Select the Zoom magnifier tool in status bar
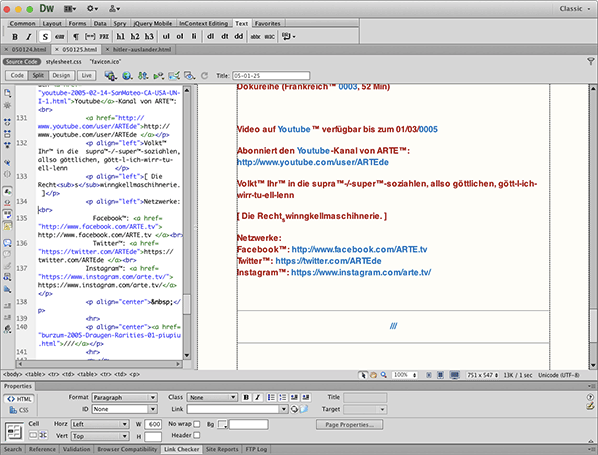Screen dimensions: 598x455 pyautogui.click(x=384, y=375)
